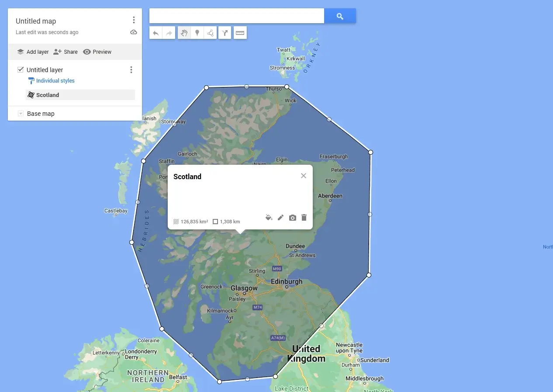Viewport: 553px width, 392px height.
Task: Toggle visibility of the Untitled layer checkbox
Action: click(20, 69)
